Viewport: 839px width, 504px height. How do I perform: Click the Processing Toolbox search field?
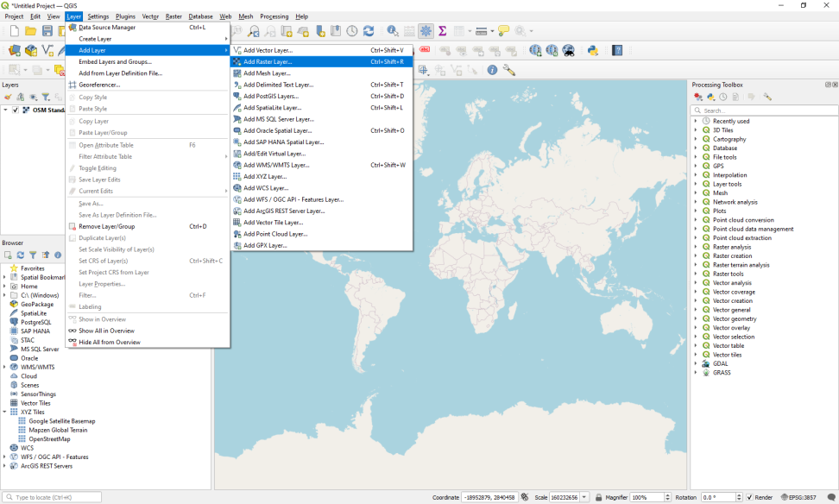[764, 110]
